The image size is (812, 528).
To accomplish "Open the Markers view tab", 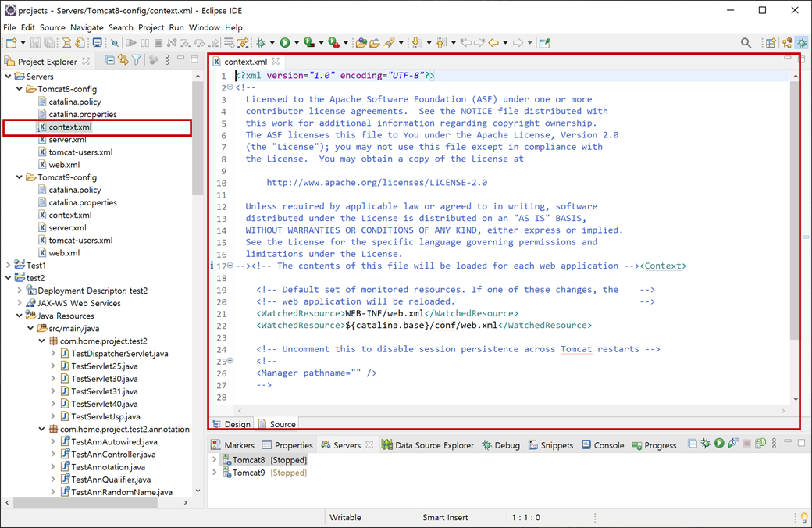I will coord(233,445).
